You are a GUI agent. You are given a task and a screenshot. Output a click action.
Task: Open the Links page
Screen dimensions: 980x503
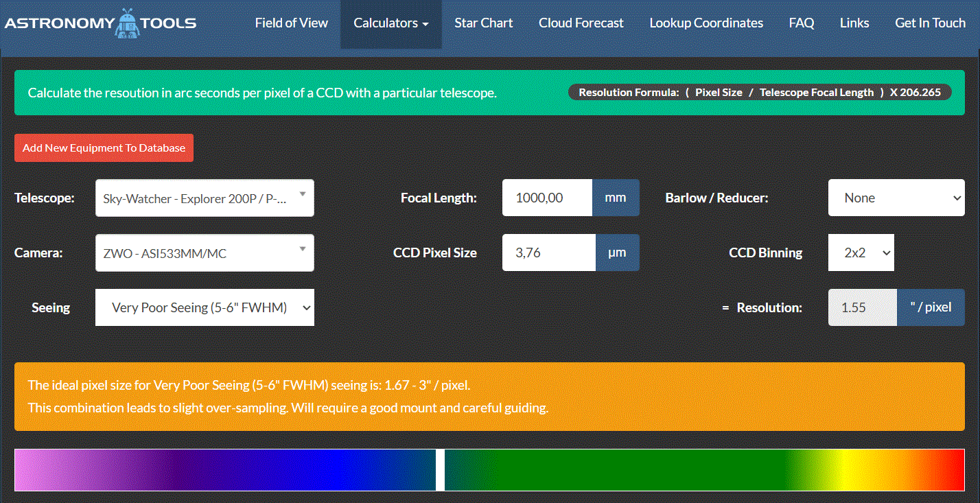coord(854,23)
